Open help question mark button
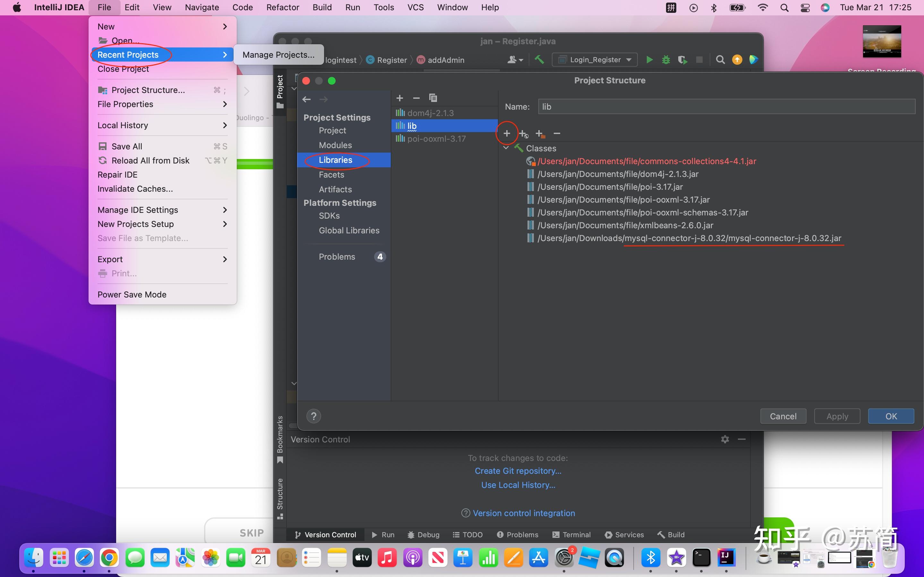This screenshot has height=577, width=924. click(313, 416)
